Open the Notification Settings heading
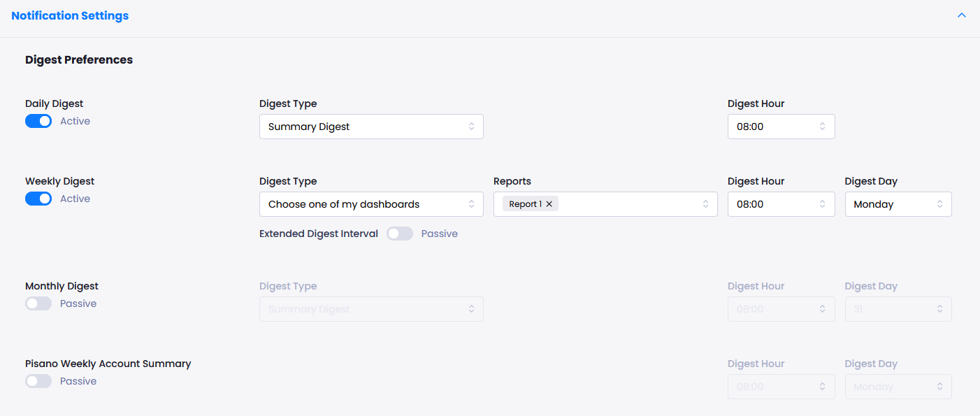This screenshot has width=980, height=416. tap(70, 15)
